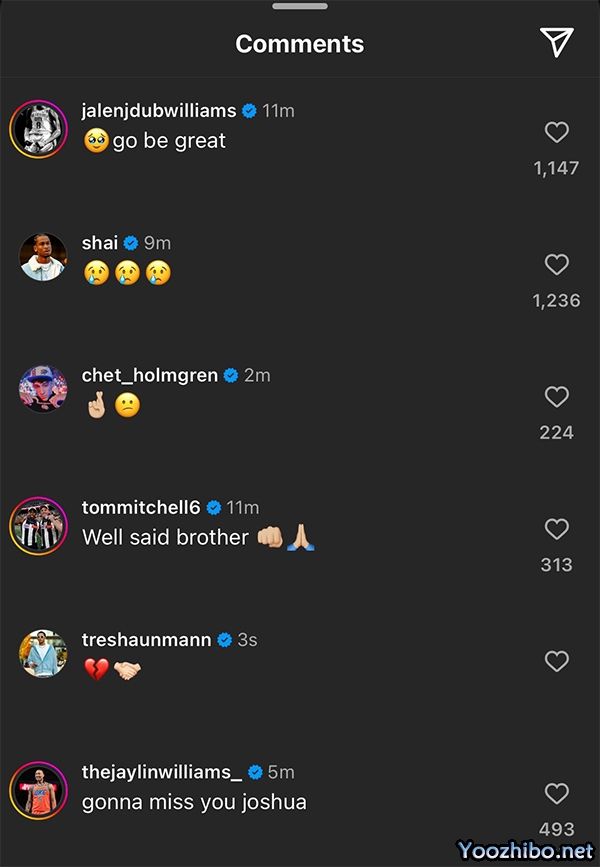Tap heart on tommitchell6's comment
Screen dimensions: 600x867
[556, 529]
